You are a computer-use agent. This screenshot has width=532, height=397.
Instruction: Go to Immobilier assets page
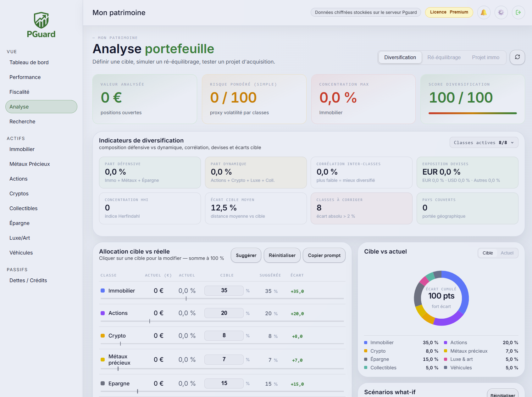point(41,149)
